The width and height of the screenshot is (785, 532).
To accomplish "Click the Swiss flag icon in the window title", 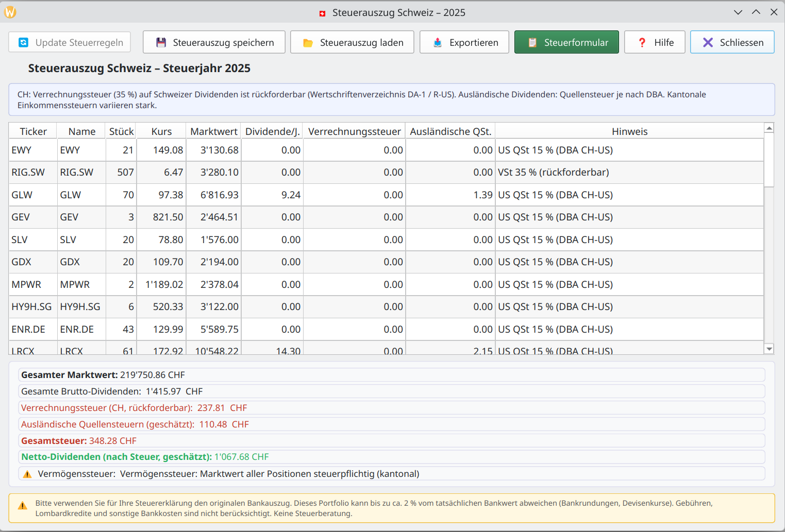I will 323,13.
